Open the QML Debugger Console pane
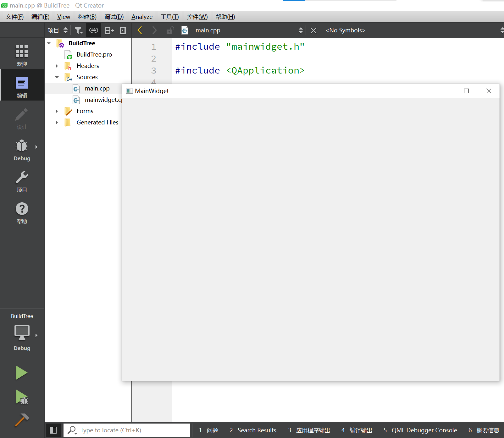The image size is (504, 438). (420, 430)
